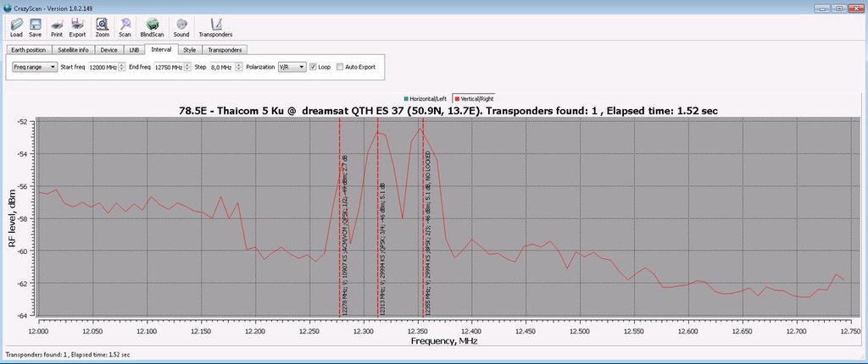Viewport: 868px width, 364px height.
Task: Expand the Polarization V/R dropdown
Action: pos(291,66)
